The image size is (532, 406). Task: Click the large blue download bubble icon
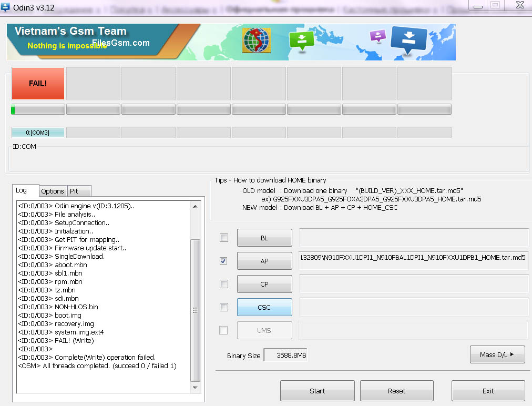[x=409, y=40]
